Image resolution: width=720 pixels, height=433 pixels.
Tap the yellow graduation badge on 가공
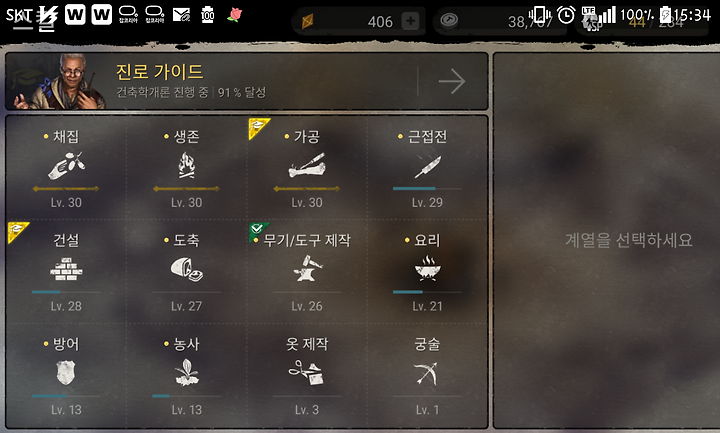pos(258,126)
